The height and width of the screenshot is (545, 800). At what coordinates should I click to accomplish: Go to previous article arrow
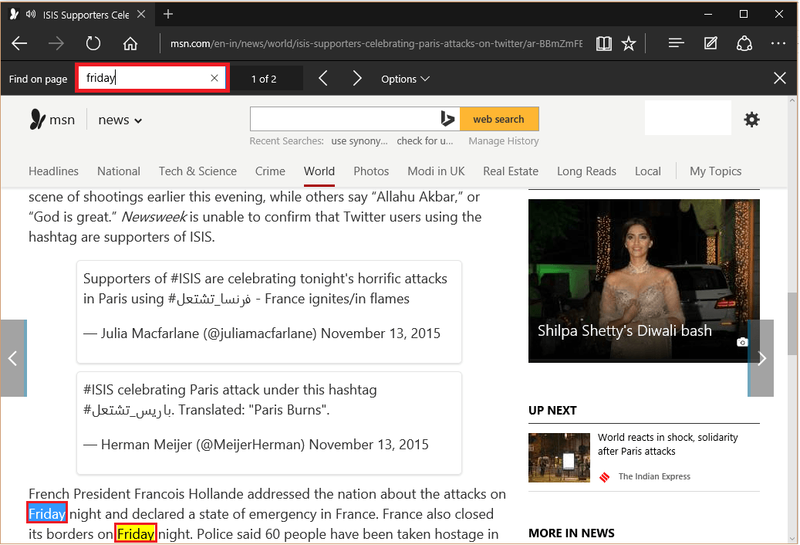coord(13,358)
